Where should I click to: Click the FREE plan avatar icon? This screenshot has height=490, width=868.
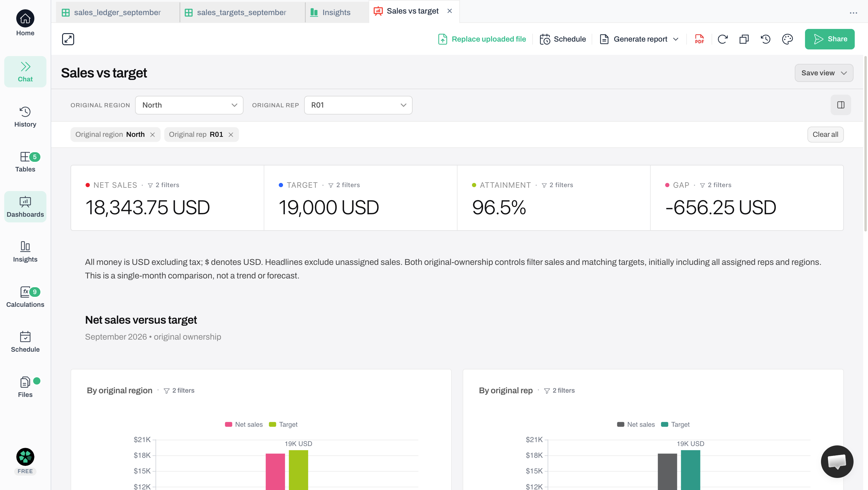[25, 457]
